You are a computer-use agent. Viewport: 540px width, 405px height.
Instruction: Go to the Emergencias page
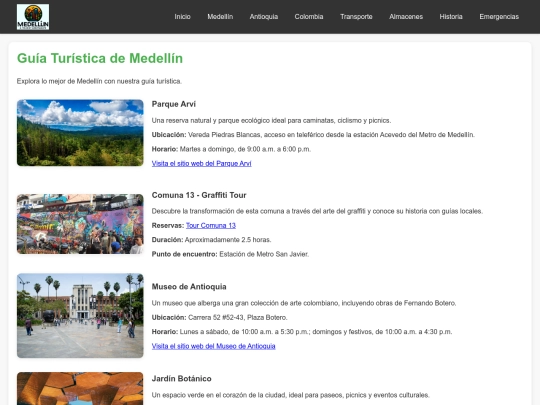tap(499, 17)
